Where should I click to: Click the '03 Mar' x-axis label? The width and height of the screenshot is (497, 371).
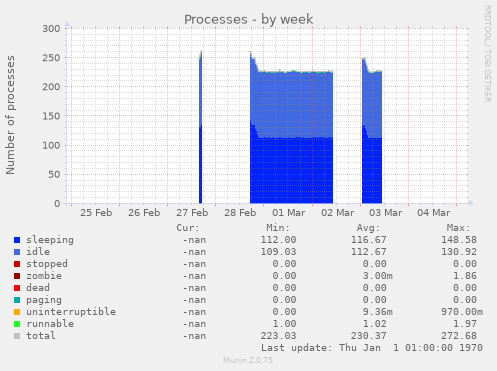coord(386,213)
